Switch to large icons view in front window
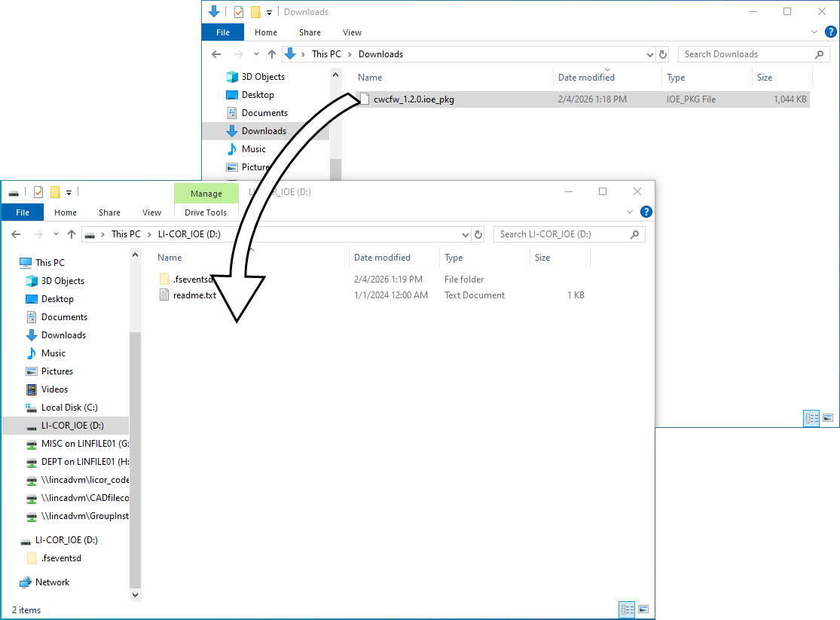The height and width of the screenshot is (620, 840). 643,609
